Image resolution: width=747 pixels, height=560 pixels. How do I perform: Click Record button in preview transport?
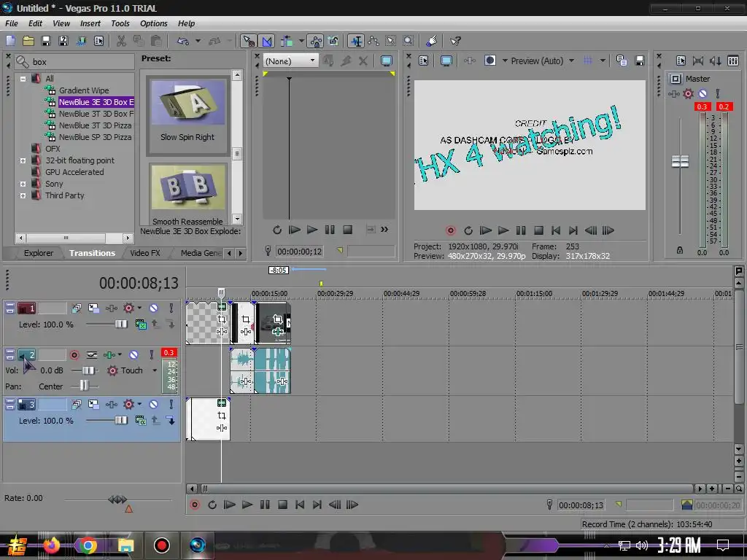pos(450,230)
